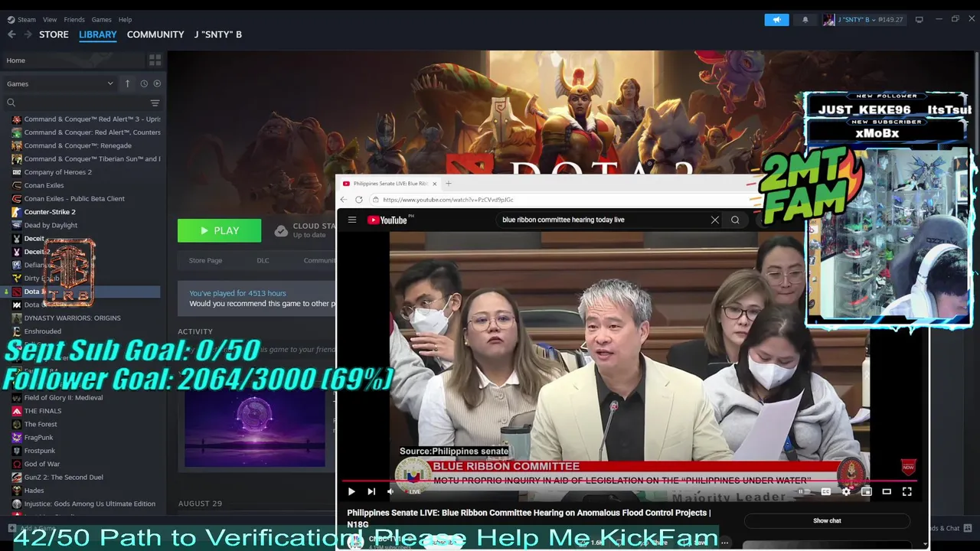Open Steam Big Picture mode icon
This screenshot has width=980, height=551.
[919, 20]
